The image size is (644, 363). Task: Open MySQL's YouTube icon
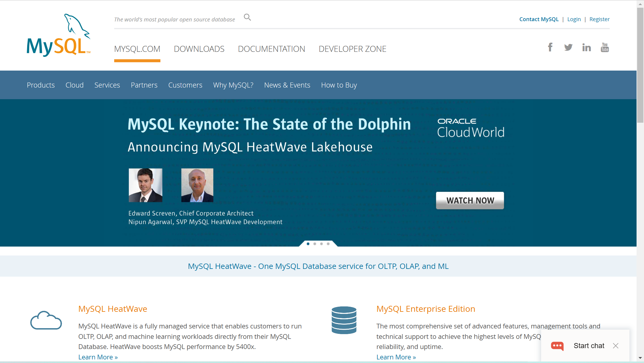[x=605, y=47]
